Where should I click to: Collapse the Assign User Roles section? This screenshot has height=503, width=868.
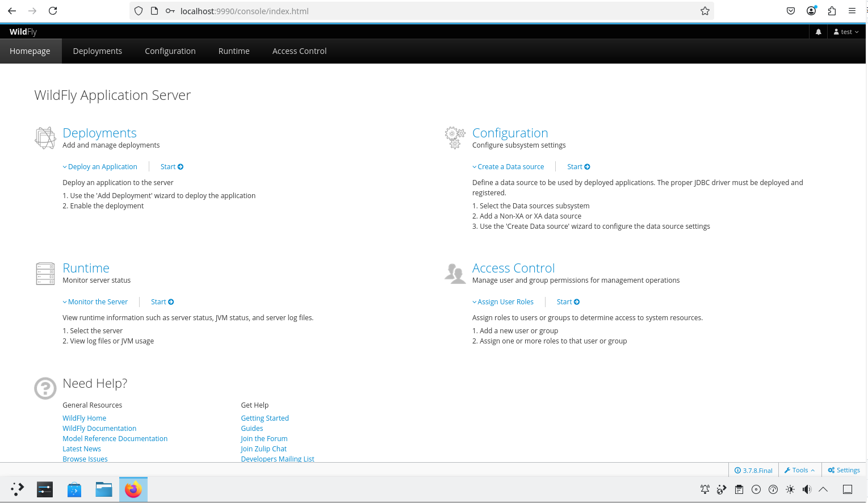[503, 302]
